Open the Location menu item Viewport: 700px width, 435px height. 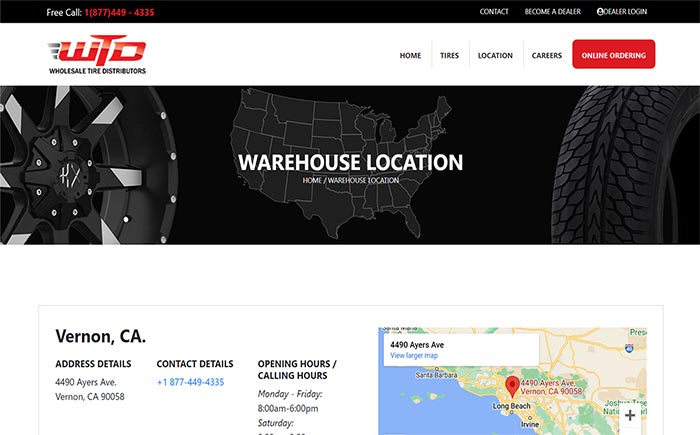pyautogui.click(x=495, y=55)
